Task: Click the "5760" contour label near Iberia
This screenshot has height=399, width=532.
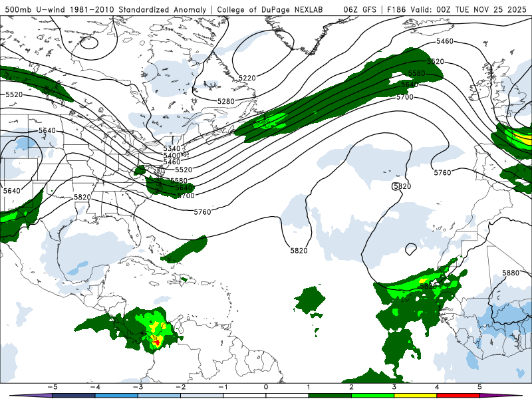Action: [442, 173]
